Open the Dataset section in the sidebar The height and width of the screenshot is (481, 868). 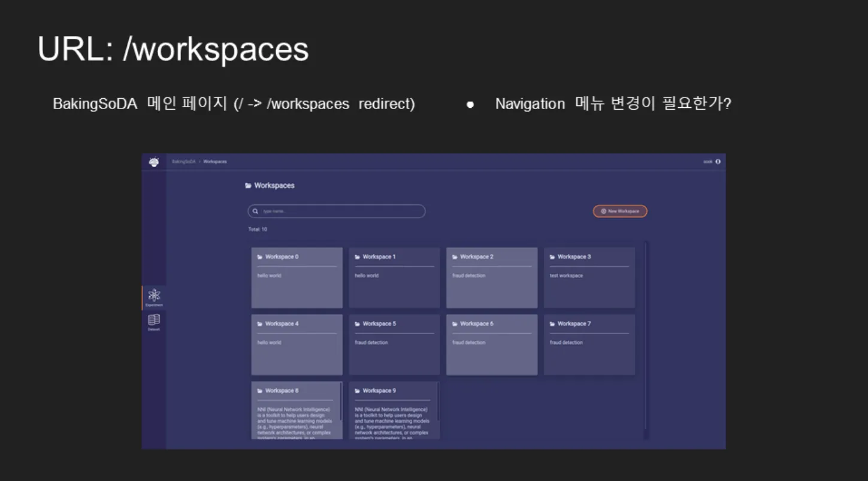tap(154, 322)
